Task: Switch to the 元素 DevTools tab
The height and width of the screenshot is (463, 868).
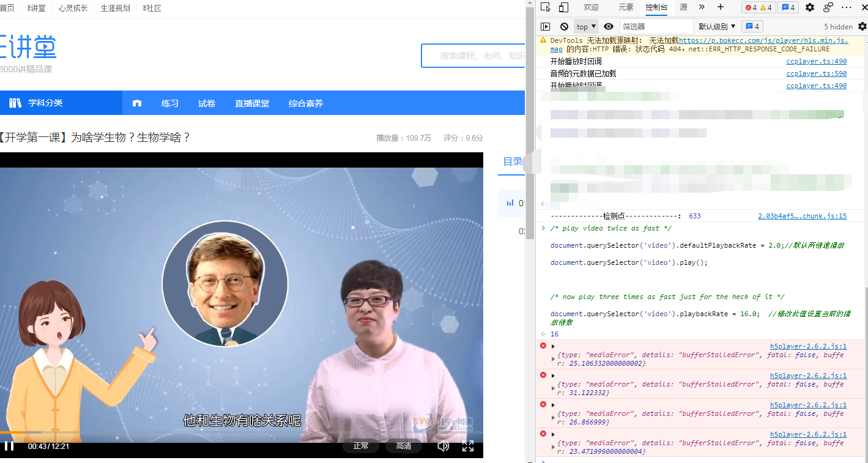Action: 625,7
